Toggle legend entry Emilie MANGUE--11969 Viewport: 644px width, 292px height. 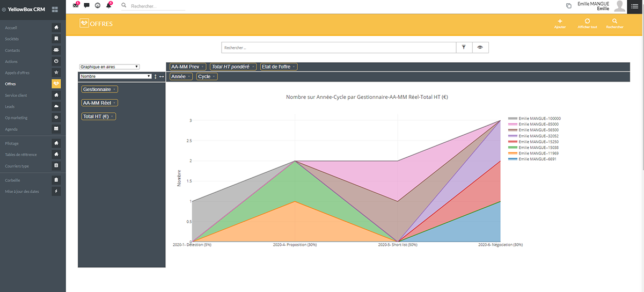coord(533,154)
